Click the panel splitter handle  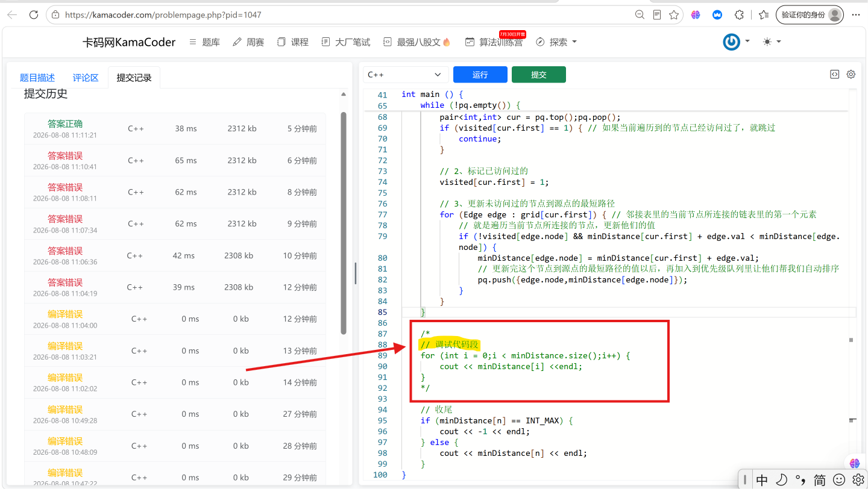coord(356,273)
